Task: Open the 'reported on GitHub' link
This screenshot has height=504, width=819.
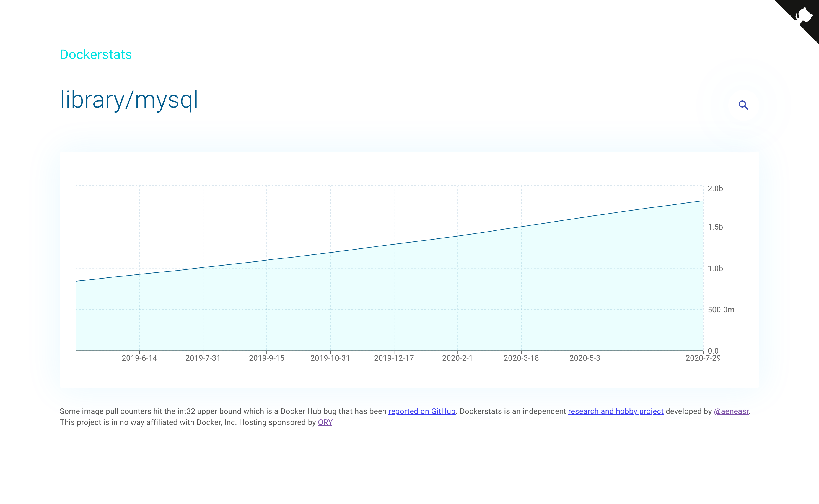Action: coord(422,411)
